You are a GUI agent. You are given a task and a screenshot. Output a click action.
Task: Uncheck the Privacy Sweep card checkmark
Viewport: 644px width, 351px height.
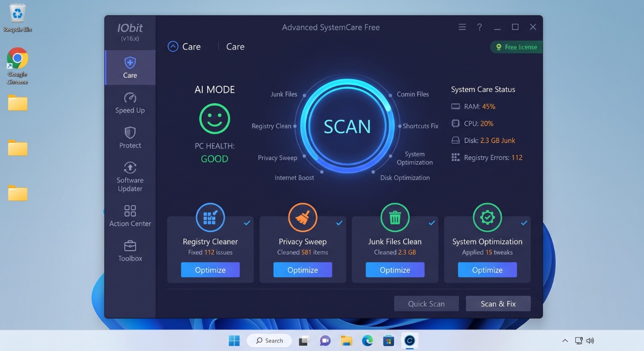340,223
